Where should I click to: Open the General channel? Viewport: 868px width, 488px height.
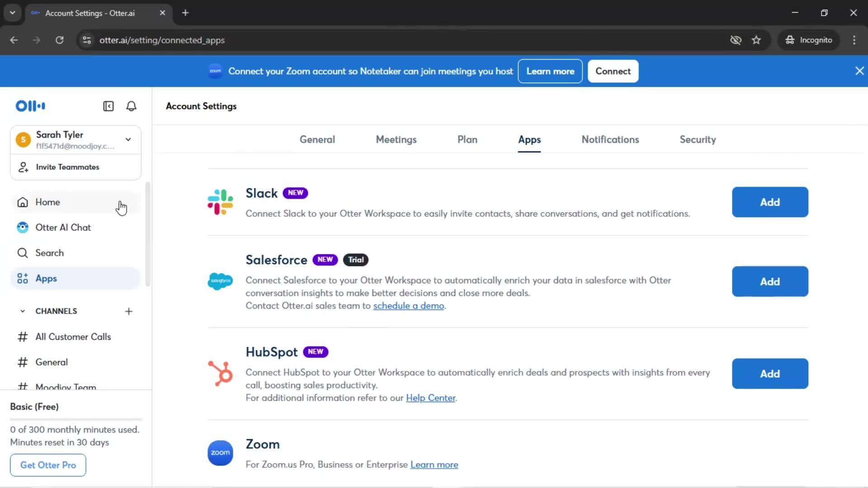tap(76, 362)
